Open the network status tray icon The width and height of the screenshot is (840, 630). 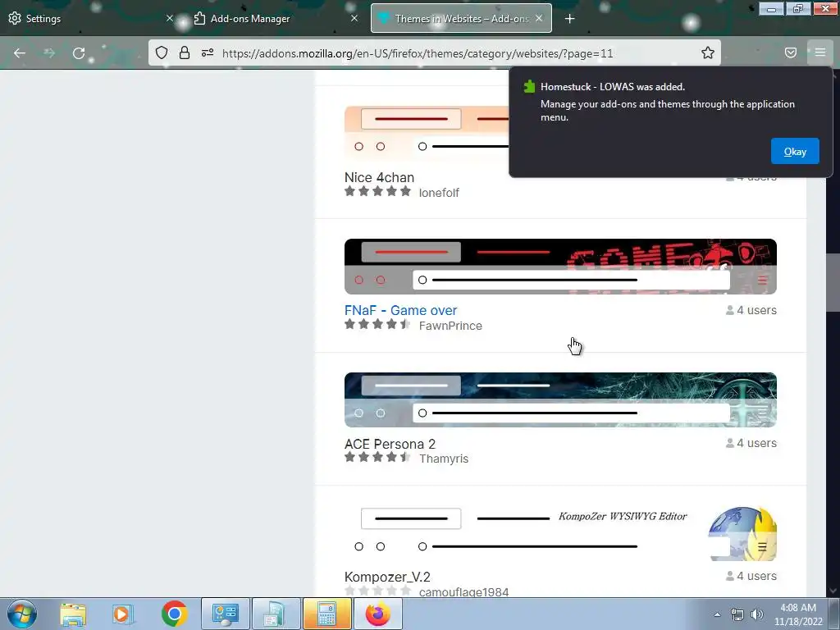coord(737,614)
